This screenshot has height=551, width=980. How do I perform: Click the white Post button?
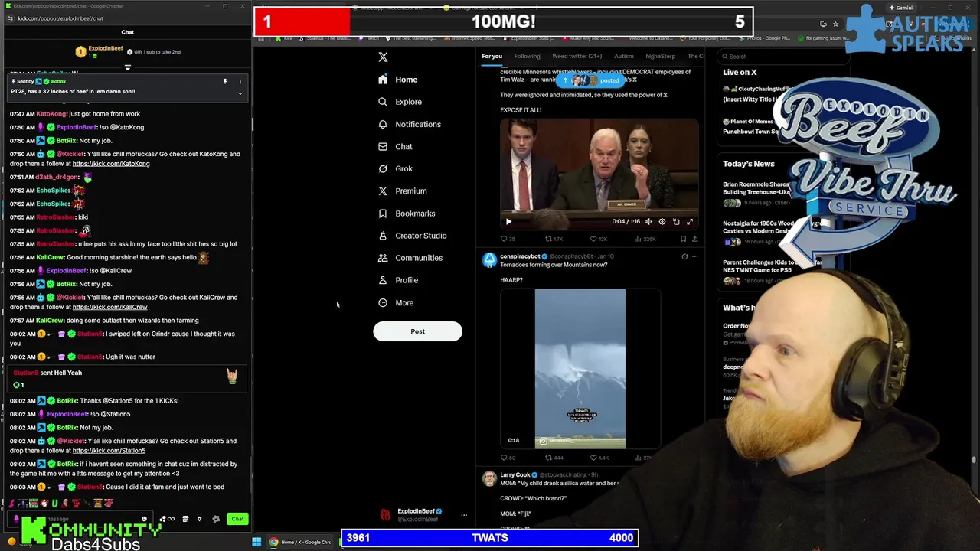(x=417, y=331)
